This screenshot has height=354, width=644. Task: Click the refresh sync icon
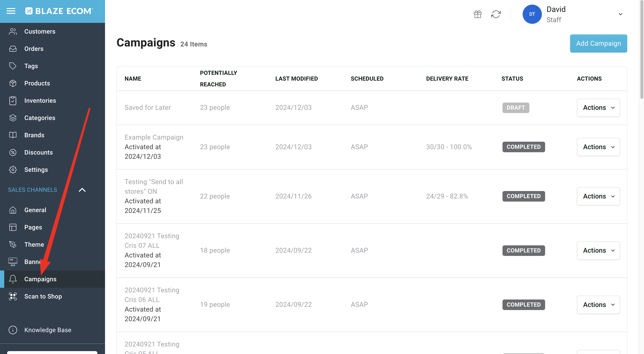click(496, 14)
